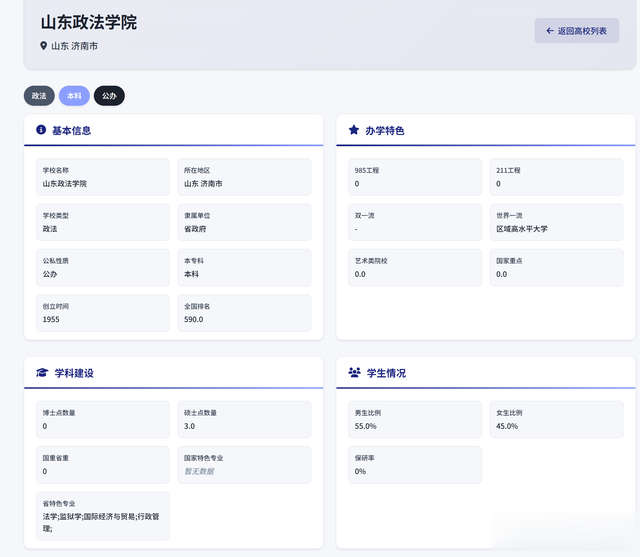Click the graduation cap icon beside 学科建设
The height and width of the screenshot is (557, 640).
tap(42, 373)
